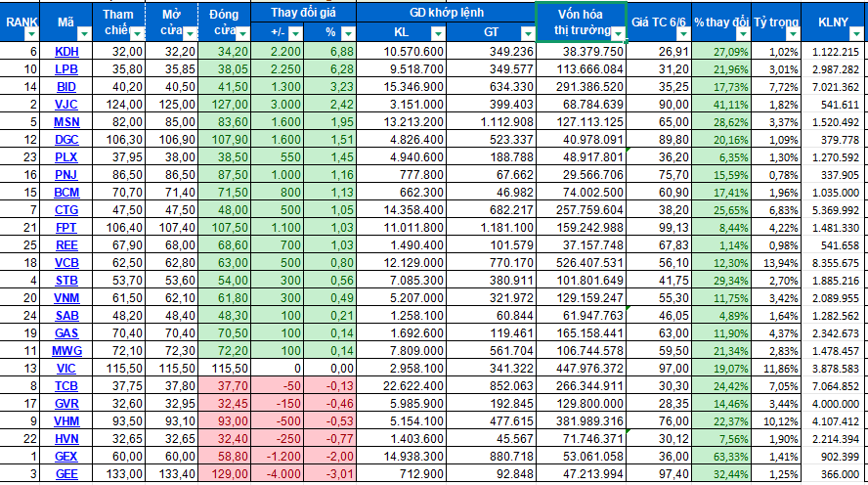Open the RANK column filter dropdown
This screenshot has width=868, height=485.
[31, 34]
